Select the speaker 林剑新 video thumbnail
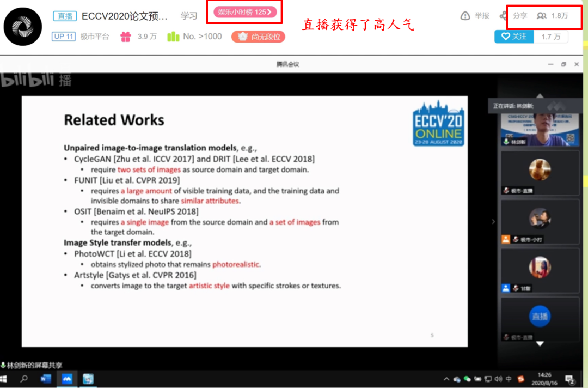 pos(540,130)
